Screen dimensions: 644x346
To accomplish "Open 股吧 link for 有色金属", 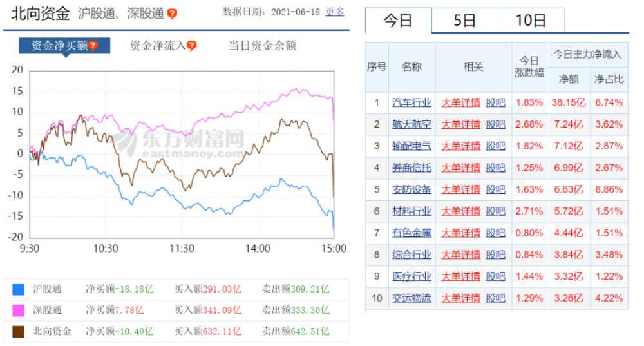I will pos(495,233).
